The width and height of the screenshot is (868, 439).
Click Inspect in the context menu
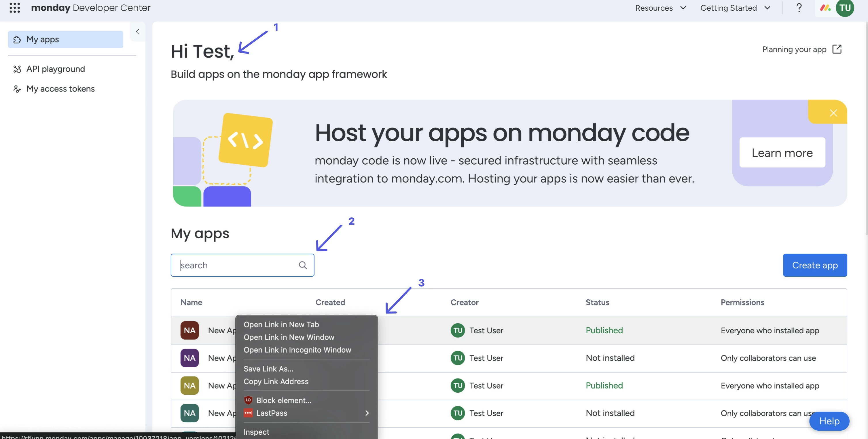[306, 432]
